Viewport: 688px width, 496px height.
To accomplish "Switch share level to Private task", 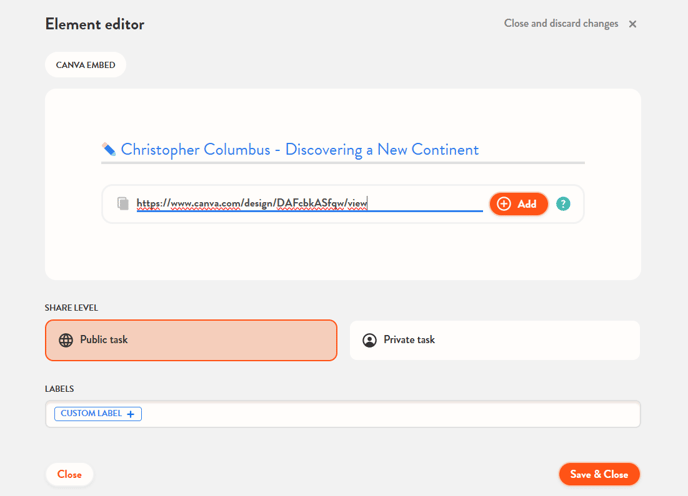I will (494, 340).
